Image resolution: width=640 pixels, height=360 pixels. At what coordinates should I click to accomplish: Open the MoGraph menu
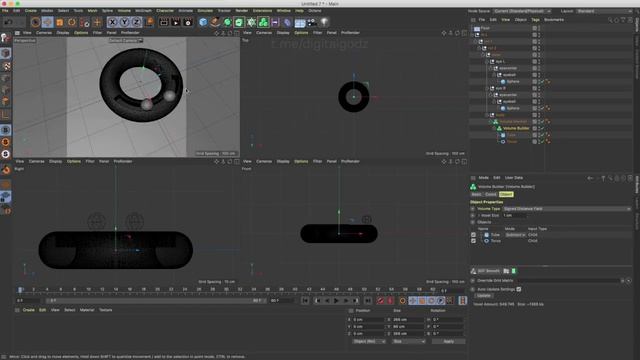(x=143, y=11)
